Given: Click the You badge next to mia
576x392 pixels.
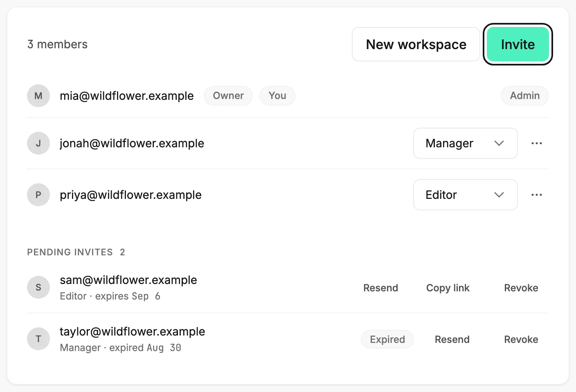Looking at the screenshot, I should (x=277, y=96).
